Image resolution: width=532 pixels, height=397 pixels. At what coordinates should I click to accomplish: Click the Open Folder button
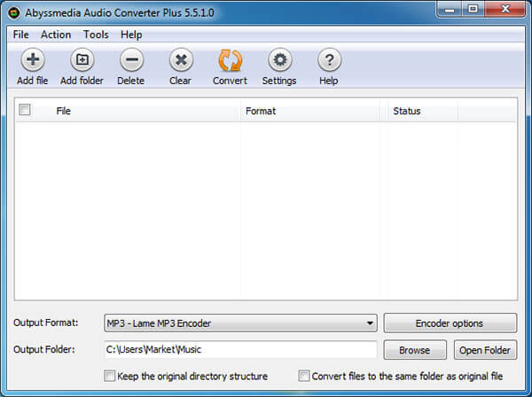[x=486, y=350]
